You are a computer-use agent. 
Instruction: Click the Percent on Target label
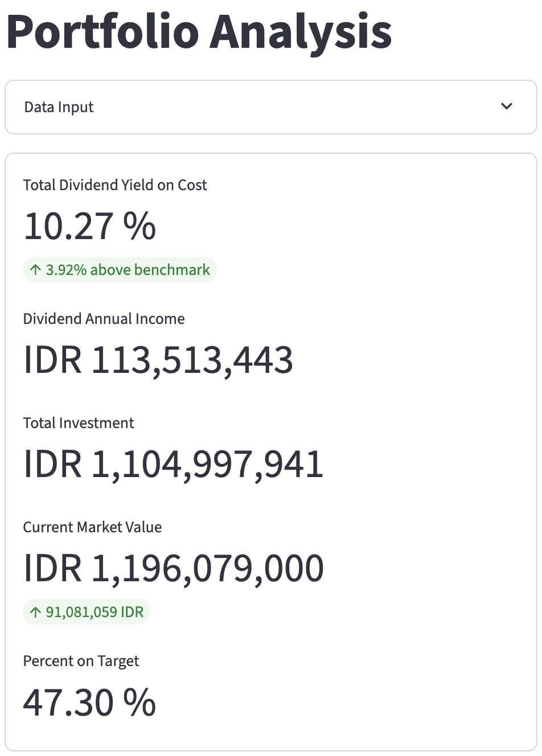tap(81, 661)
